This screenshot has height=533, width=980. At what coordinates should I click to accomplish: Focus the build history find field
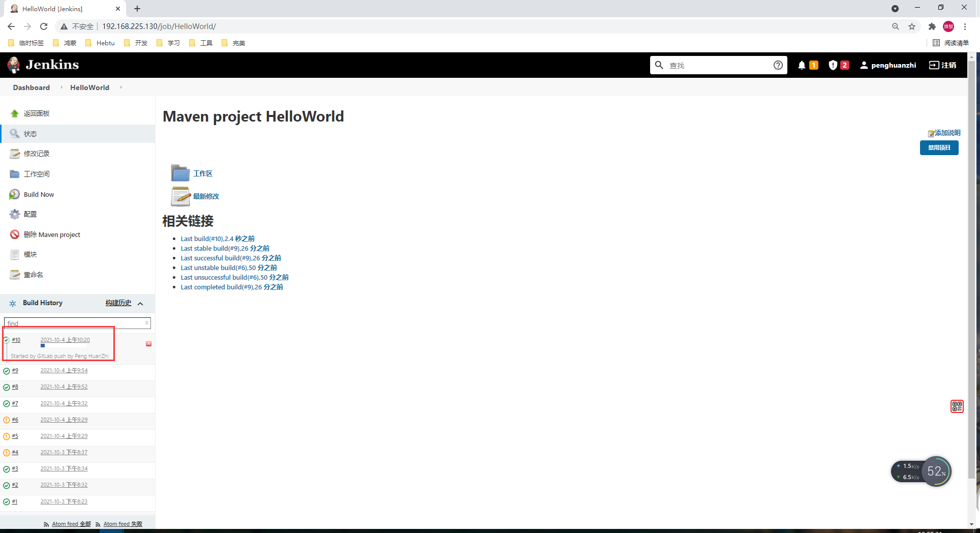click(x=77, y=323)
